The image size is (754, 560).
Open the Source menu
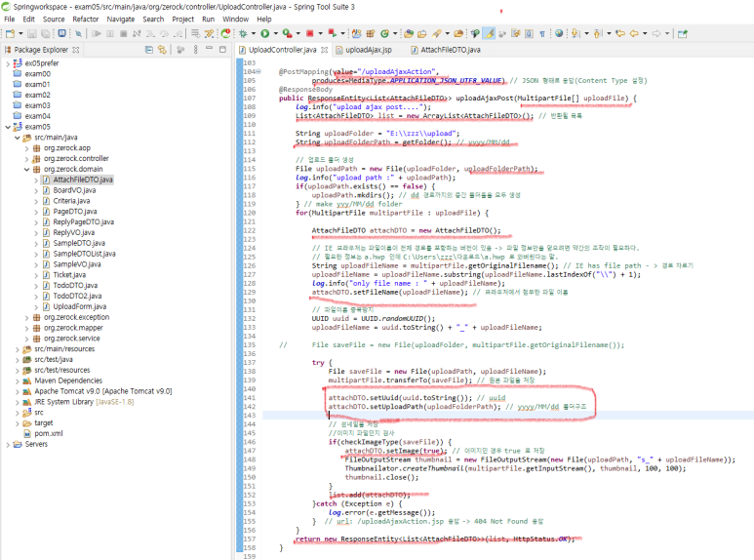(54, 20)
